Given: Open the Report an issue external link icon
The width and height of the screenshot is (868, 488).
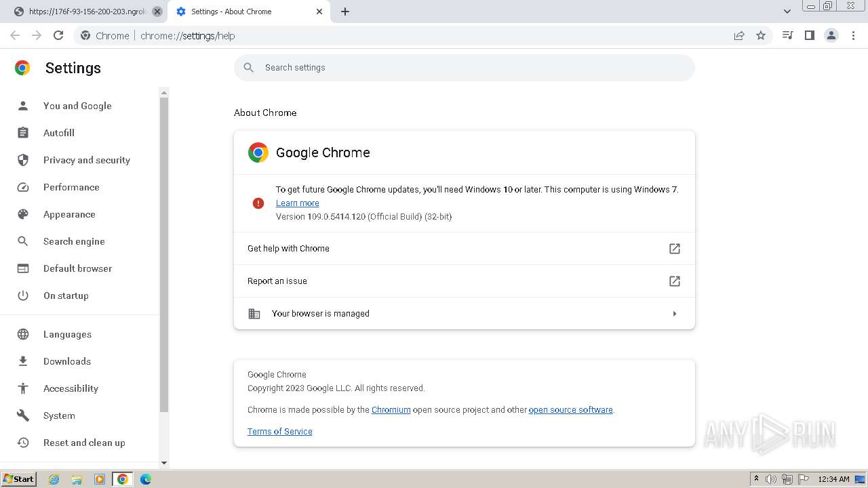Looking at the screenshot, I should tap(675, 281).
